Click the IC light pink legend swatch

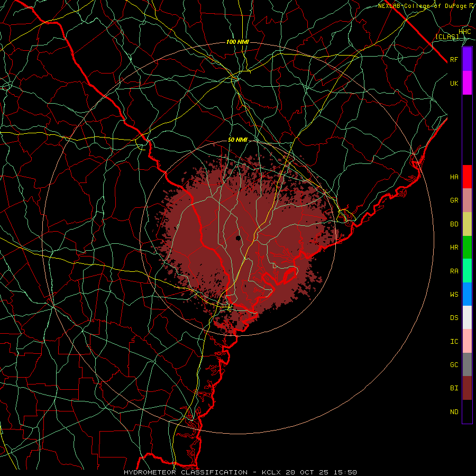coord(467,341)
